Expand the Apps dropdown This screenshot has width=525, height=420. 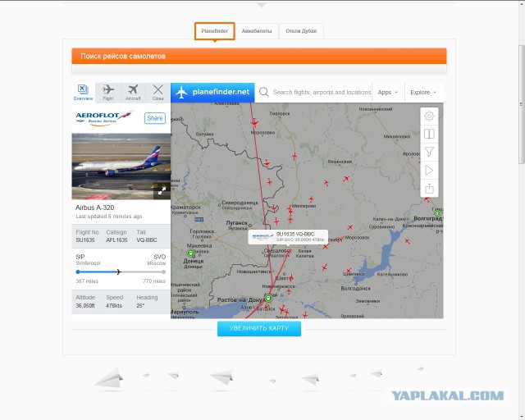388,93
